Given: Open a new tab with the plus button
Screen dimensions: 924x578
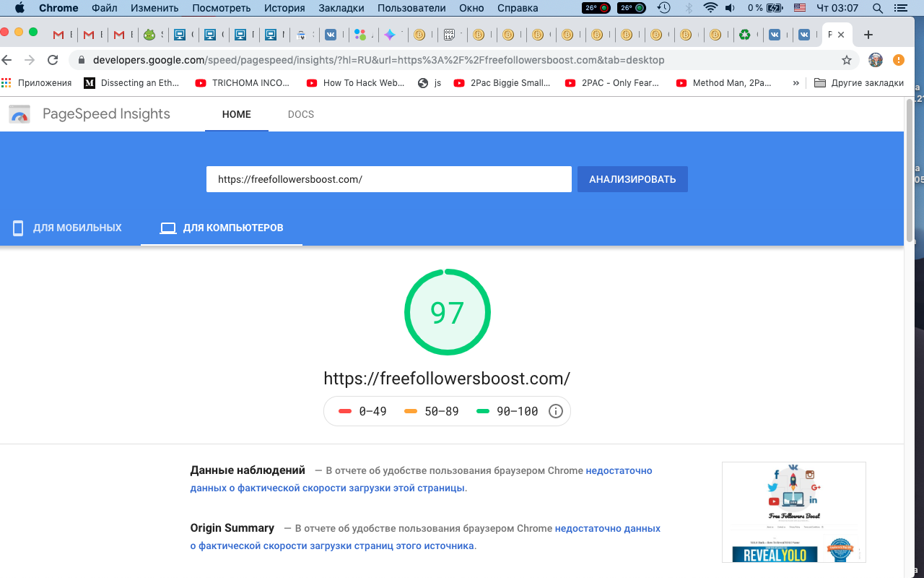Looking at the screenshot, I should [x=868, y=35].
